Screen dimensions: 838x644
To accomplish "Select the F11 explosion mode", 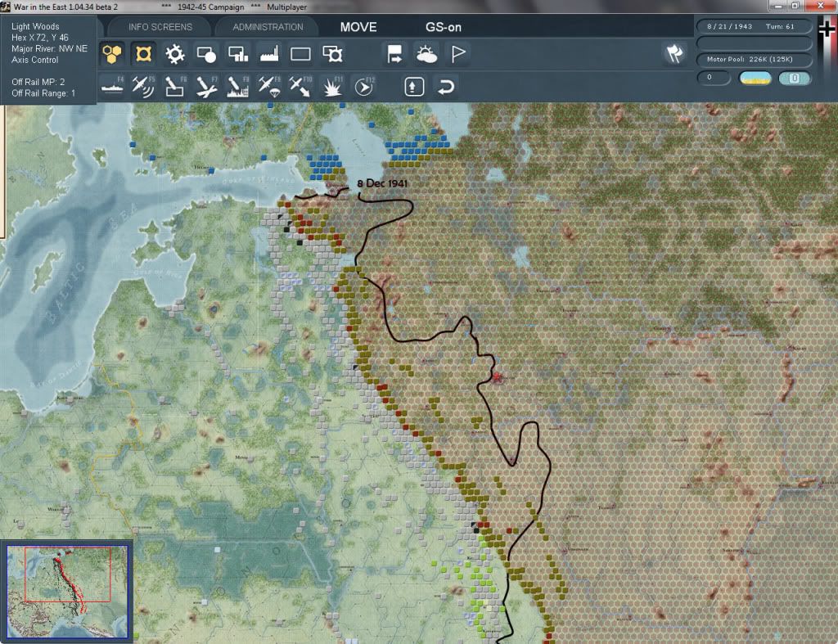I will pos(332,87).
